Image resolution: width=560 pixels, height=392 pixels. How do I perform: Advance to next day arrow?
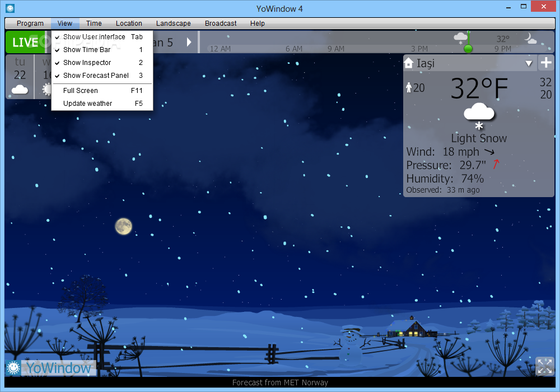[189, 42]
